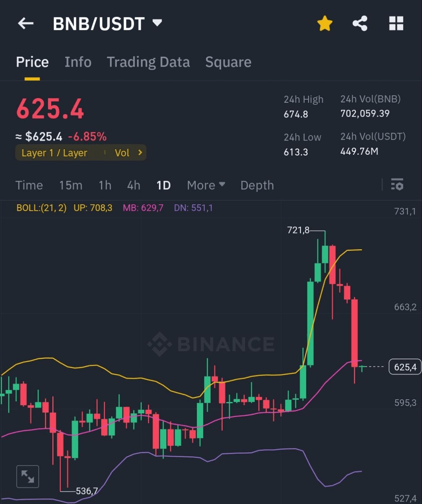Tap the 625,4 current price marker
This screenshot has width=422, height=504.
coord(405,367)
